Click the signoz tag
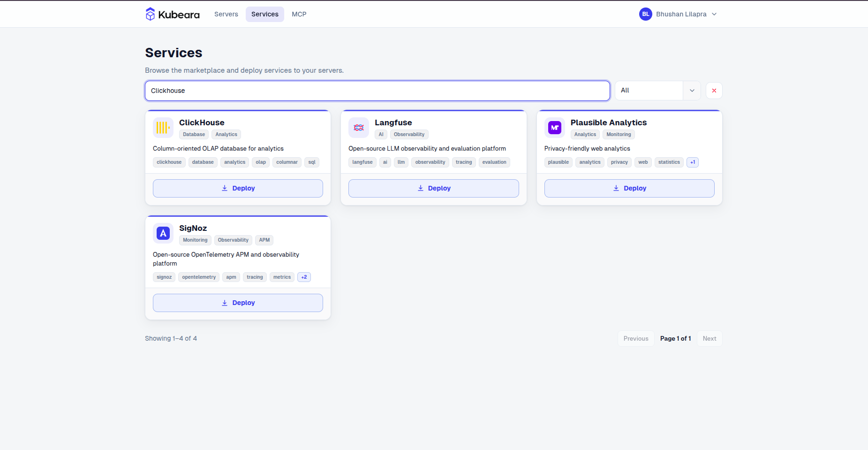The height and width of the screenshot is (450, 868). [x=164, y=277]
